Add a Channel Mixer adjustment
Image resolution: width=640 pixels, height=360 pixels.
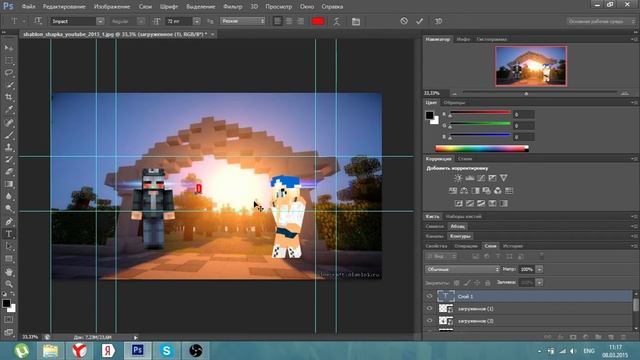tap(498, 191)
